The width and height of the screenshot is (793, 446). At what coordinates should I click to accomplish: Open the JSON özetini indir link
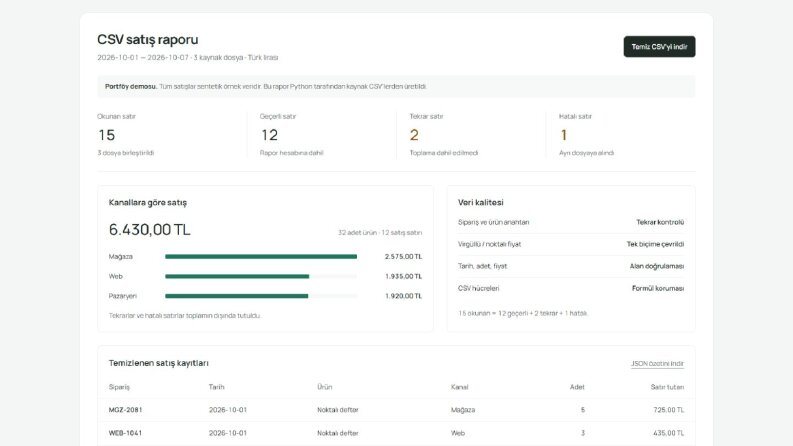[x=657, y=364]
